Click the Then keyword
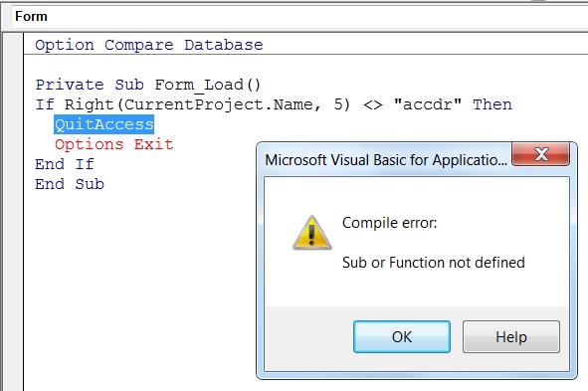The height and width of the screenshot is (391, 588). coord(492,104)
